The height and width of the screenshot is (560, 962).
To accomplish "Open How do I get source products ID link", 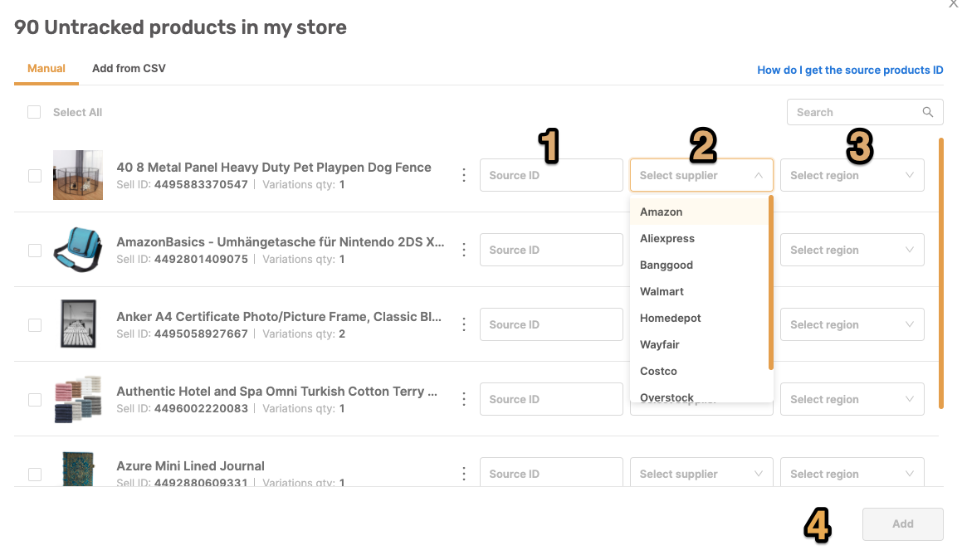I will click(x=850, y=70).
